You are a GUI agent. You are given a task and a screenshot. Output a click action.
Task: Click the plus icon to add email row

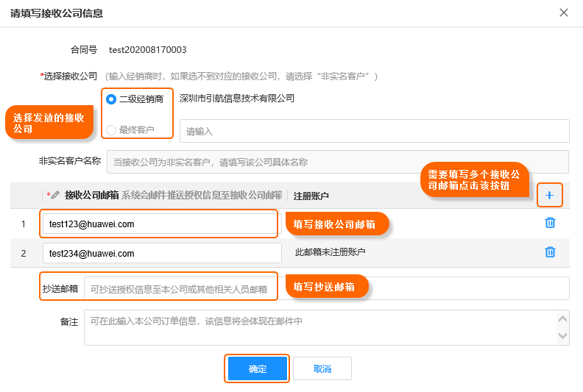click(549, 196)
